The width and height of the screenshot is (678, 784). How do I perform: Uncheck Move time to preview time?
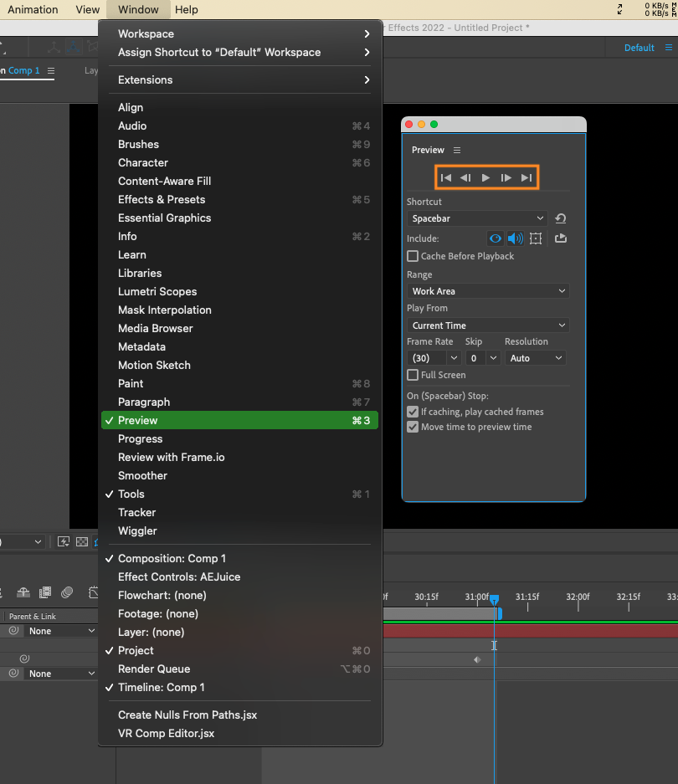[x=413, y=427]
